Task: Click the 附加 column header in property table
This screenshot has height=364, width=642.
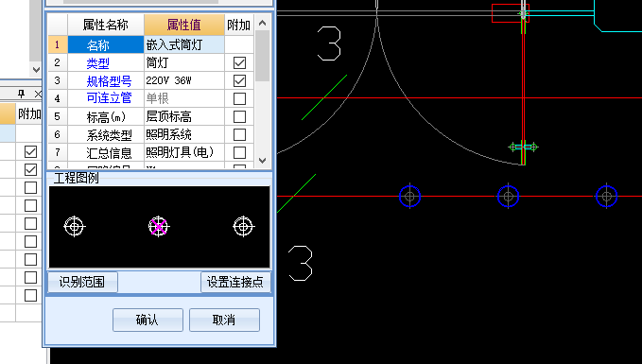Action: point(238,25)
